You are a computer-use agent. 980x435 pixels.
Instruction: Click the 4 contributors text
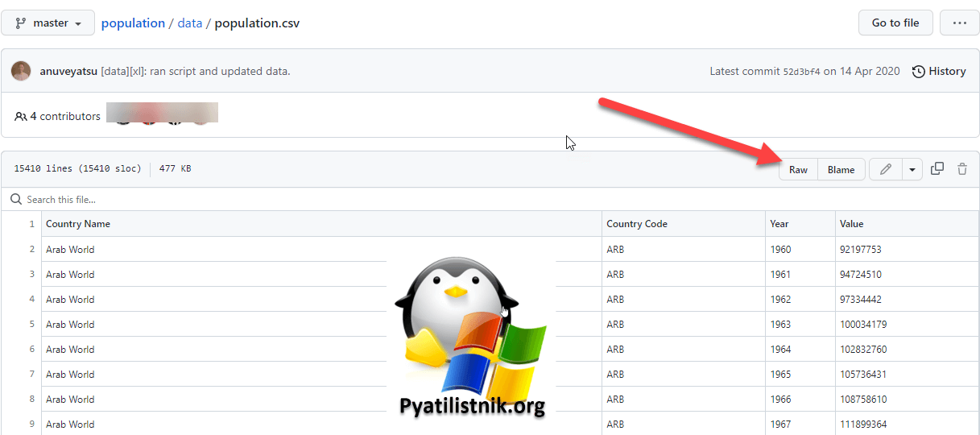pyautogui.click(x=64, y=116)
